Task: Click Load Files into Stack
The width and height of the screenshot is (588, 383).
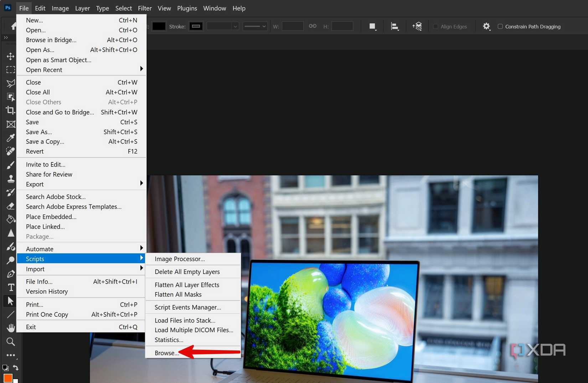Action: coord(185,320)
